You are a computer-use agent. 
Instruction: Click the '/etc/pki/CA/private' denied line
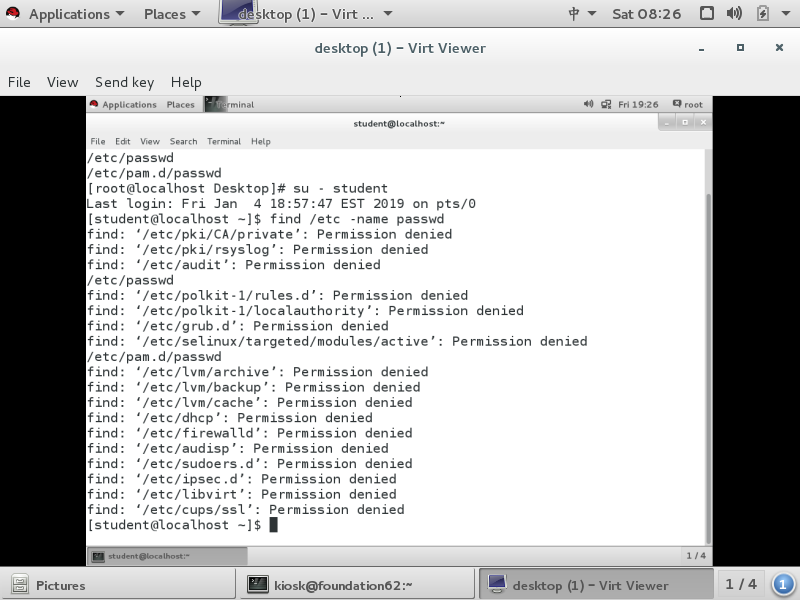(269, 234)
